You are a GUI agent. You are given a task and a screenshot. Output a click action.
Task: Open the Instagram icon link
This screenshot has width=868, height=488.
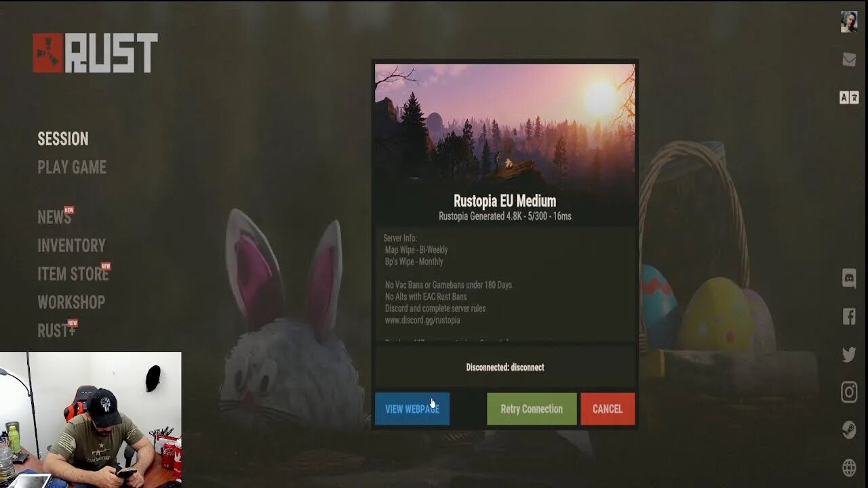pyautogui.click(x=849, y=392)
